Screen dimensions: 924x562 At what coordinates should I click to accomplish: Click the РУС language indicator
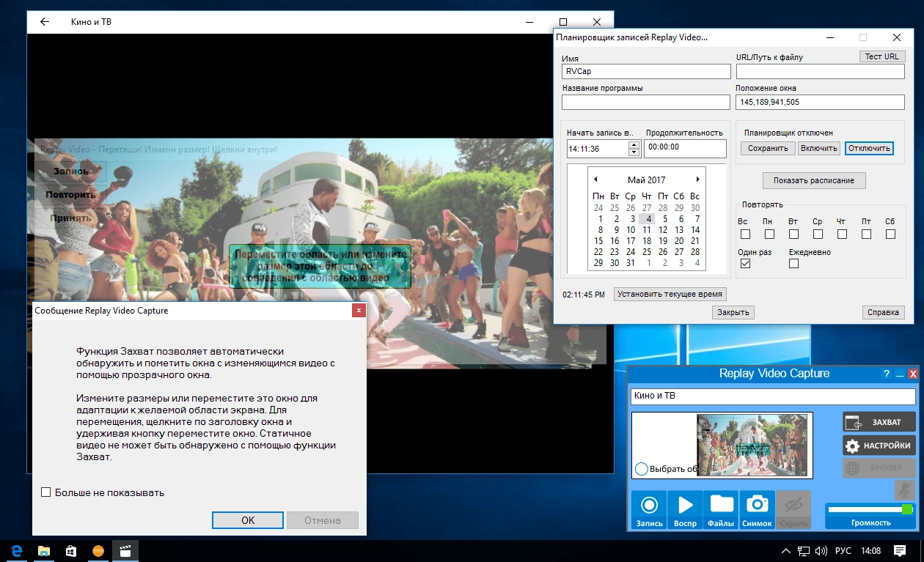[x=843, y=550]
